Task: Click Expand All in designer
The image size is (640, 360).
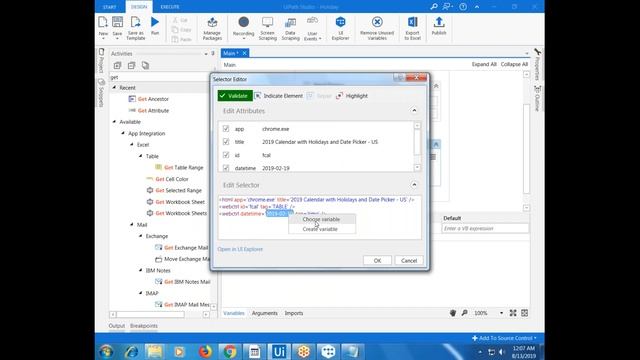Action: [x=484, y=64]
